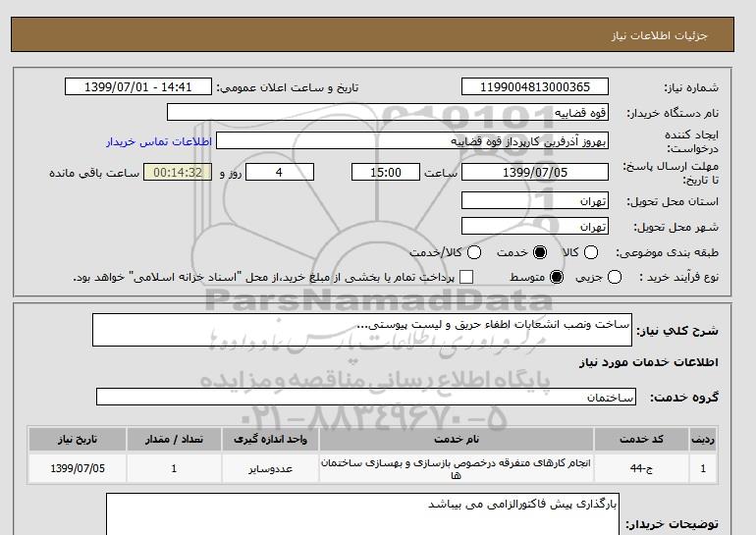Click the شماره نیاز field 1199004813000365
Image resolution: width=756 pixels, height=535 pixels.
(x=535, y=86)
